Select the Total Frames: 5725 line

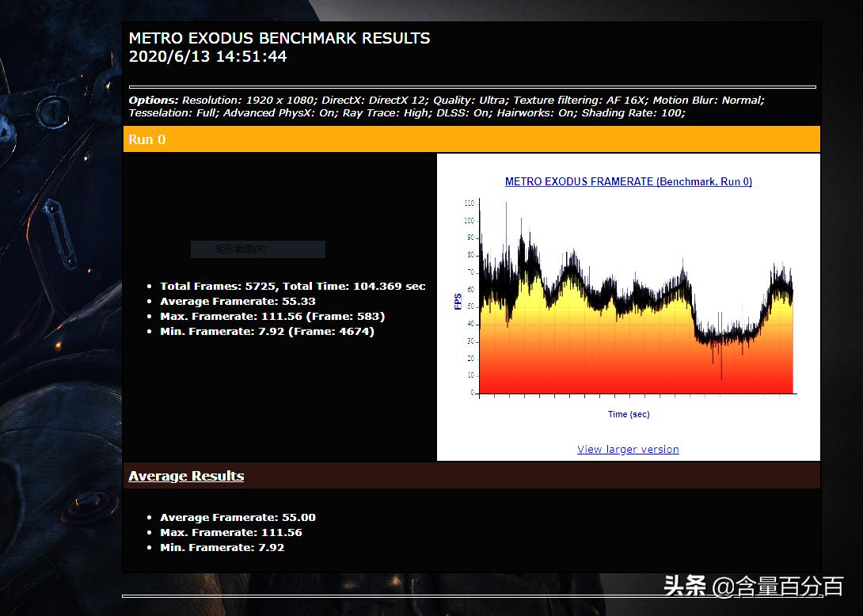click(x=293, y=287)
